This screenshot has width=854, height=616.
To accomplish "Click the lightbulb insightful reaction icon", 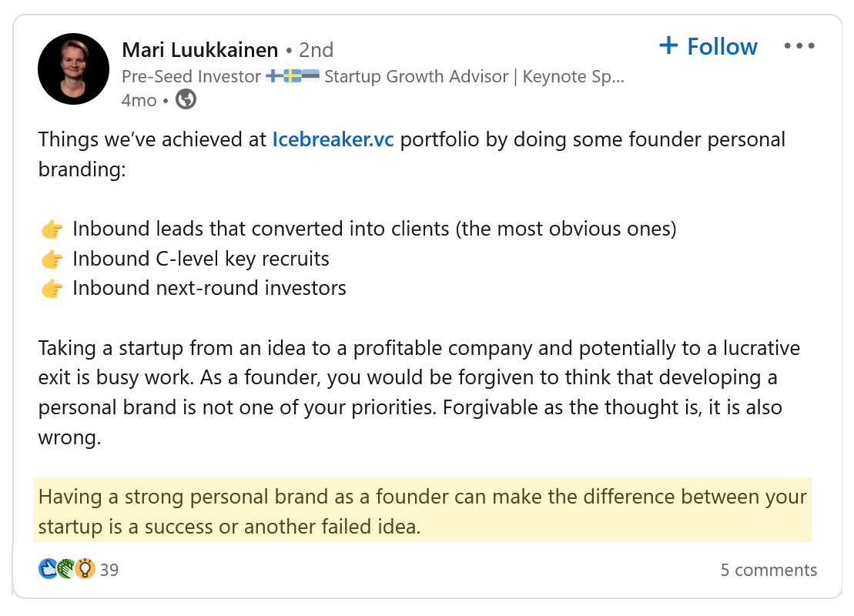I will (85, 569).
